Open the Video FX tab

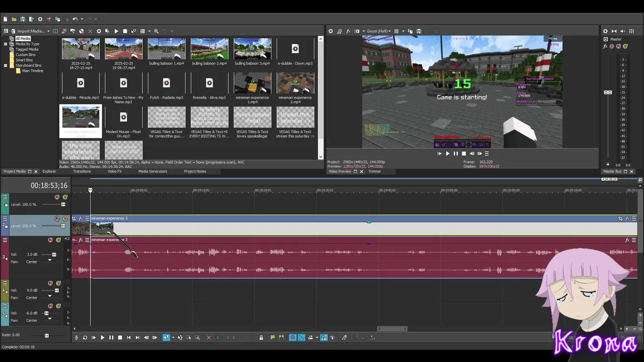click(115, 171)
